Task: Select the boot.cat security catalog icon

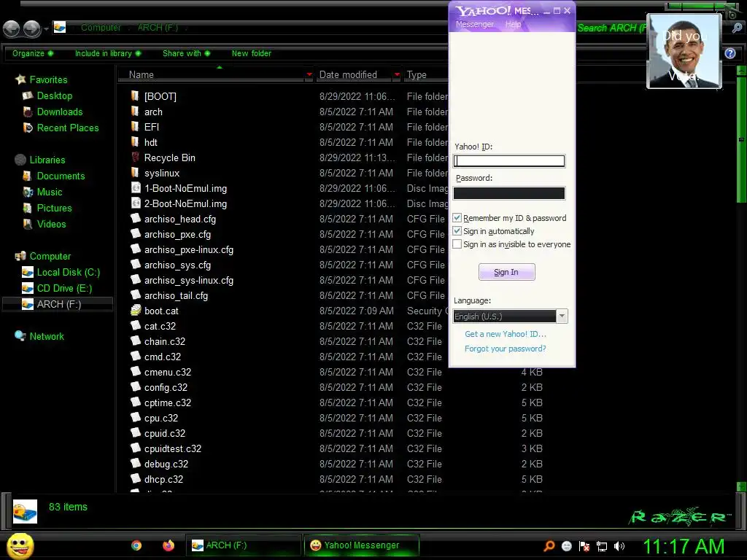Action: (136, 311)
